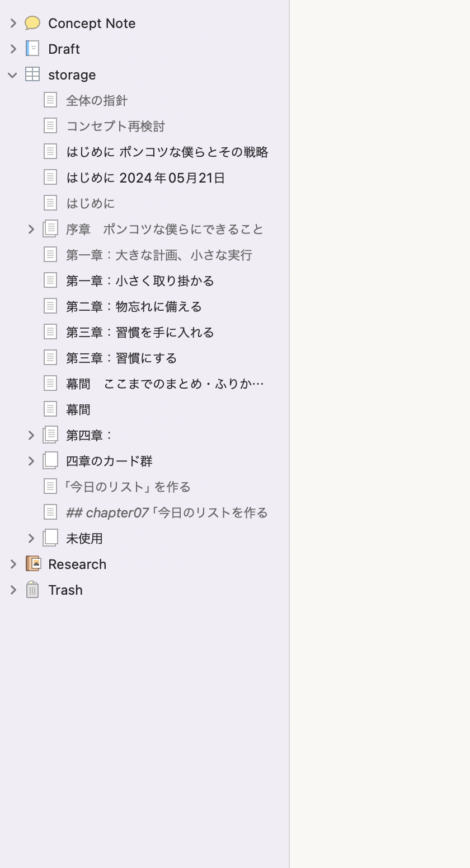Click the group document icon of 第四章
The image size is (470, 868).
[50, 435]
